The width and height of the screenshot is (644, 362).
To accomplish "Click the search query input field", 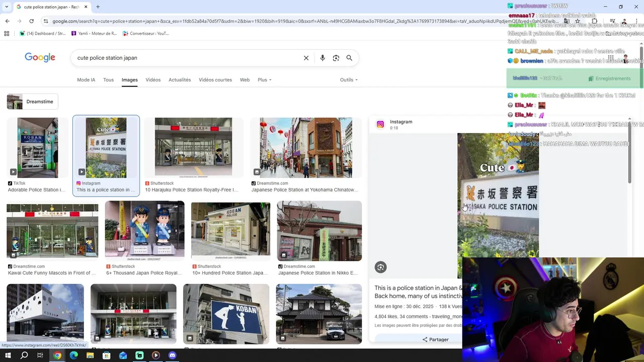I will click(186, 58).
